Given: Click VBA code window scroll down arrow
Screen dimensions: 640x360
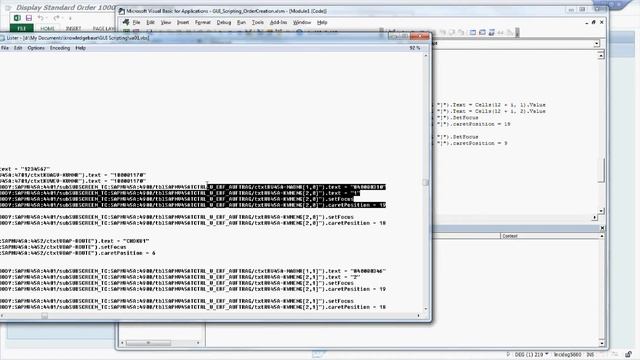Looking at the screenshot, I should (601, 211).
